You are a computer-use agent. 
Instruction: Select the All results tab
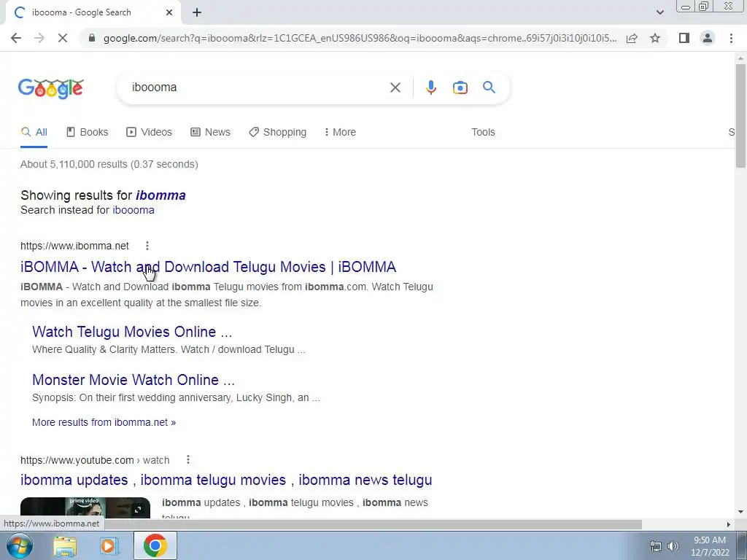[34, 133]
